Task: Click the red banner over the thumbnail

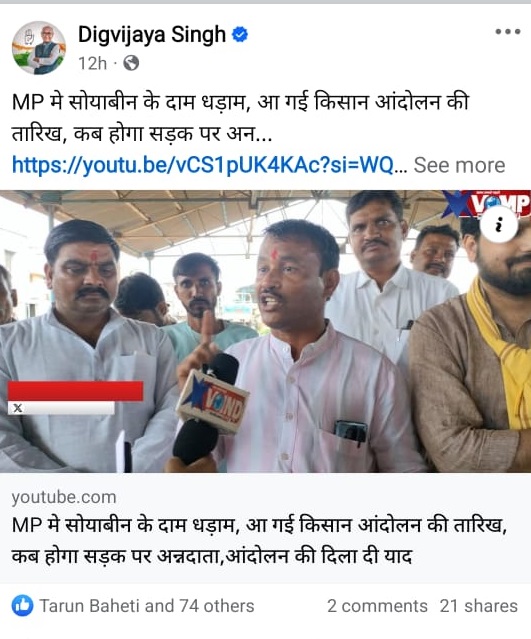Action: click(x=75, y=391)
